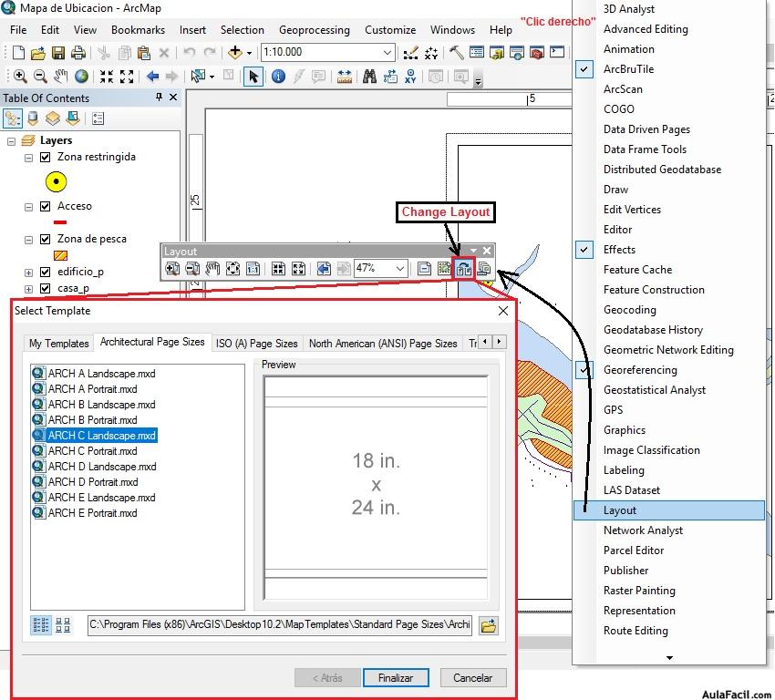Click Layout toolbar Pan hand icon
The width and height of the screenshot is (775, 700).
(212, 269)
